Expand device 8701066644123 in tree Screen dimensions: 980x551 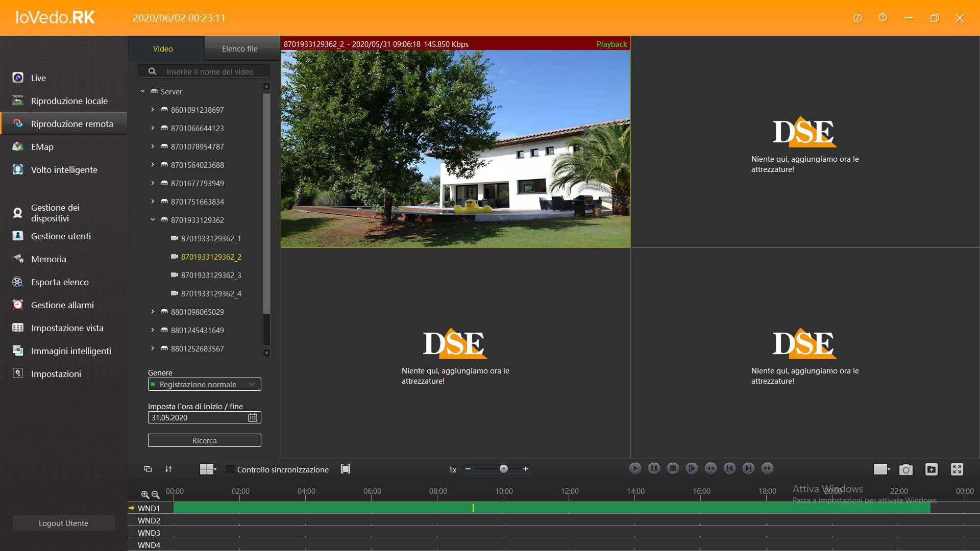point(153,128)
